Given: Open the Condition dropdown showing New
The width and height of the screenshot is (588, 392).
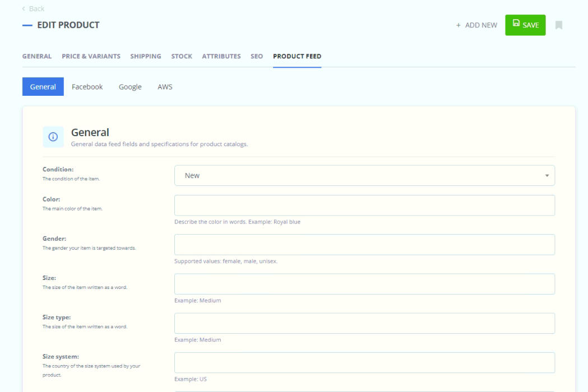Looking at the screenshot, I should tap(364, 175).
